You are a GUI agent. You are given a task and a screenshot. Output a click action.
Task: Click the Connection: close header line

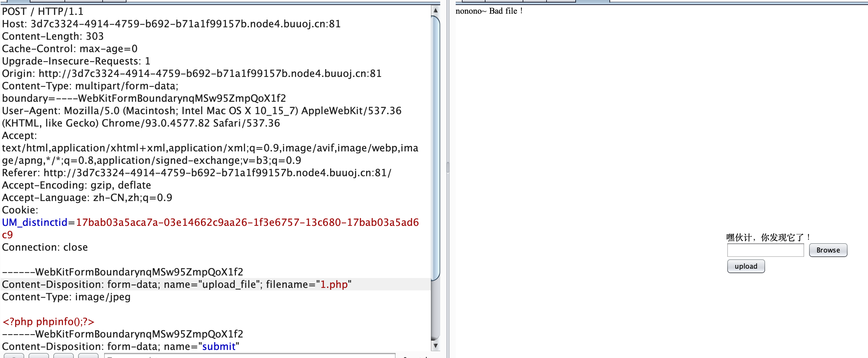[45, 248]
